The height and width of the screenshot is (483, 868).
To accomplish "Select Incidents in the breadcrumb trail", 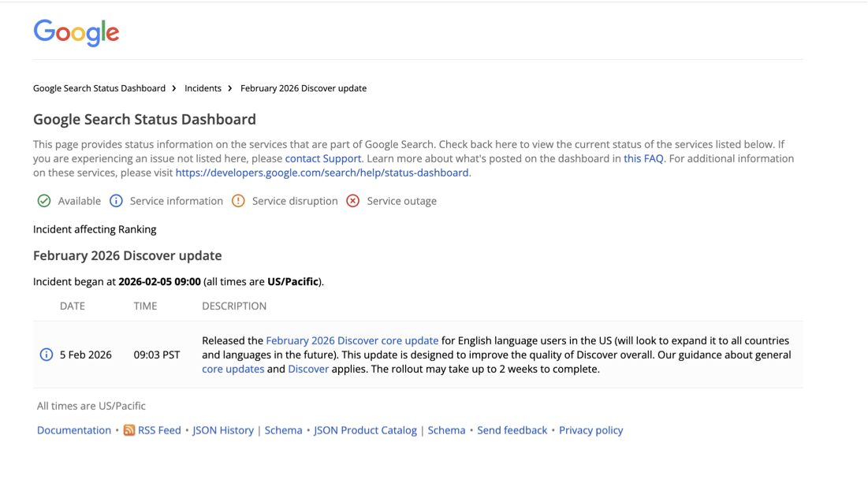I will [x=203, y=88].
